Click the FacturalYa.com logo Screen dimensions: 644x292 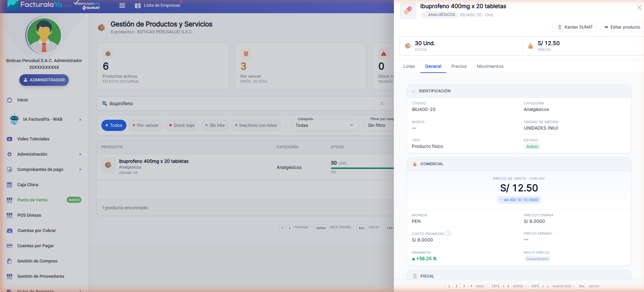39,5
